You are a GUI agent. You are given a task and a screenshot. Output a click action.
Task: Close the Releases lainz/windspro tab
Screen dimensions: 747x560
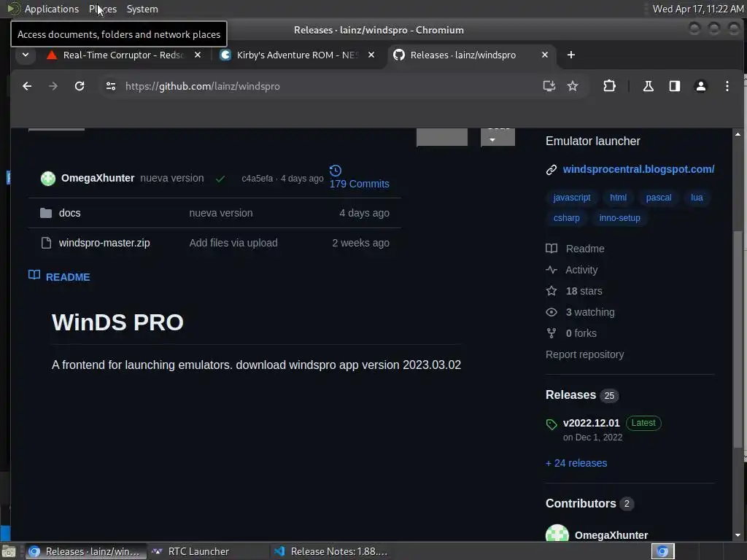(544, 55)
